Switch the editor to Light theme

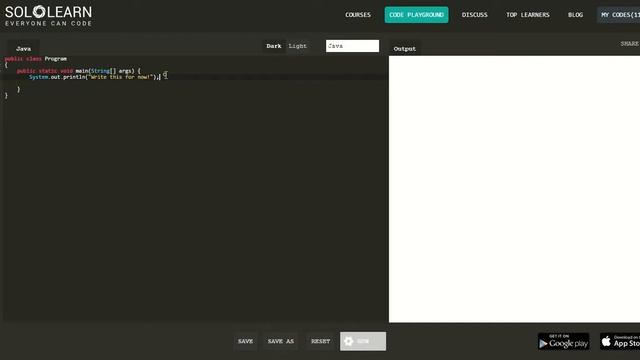[298, 46]
